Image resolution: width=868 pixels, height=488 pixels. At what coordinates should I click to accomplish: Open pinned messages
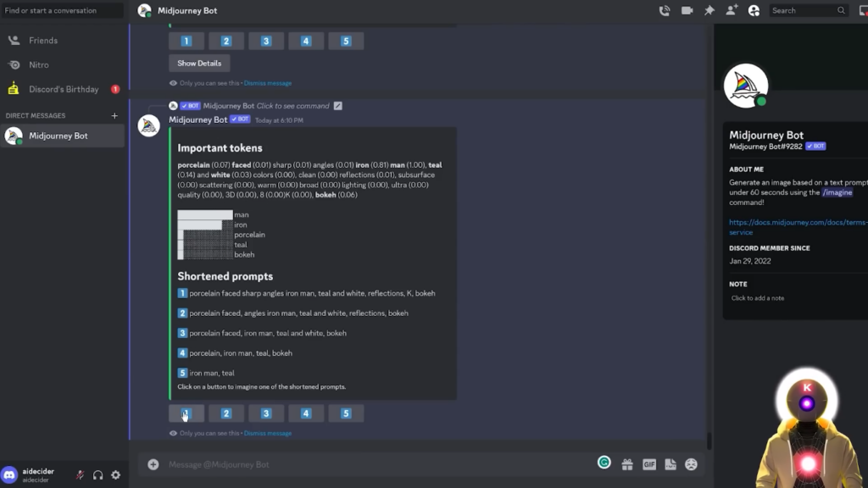click(709, 10)
